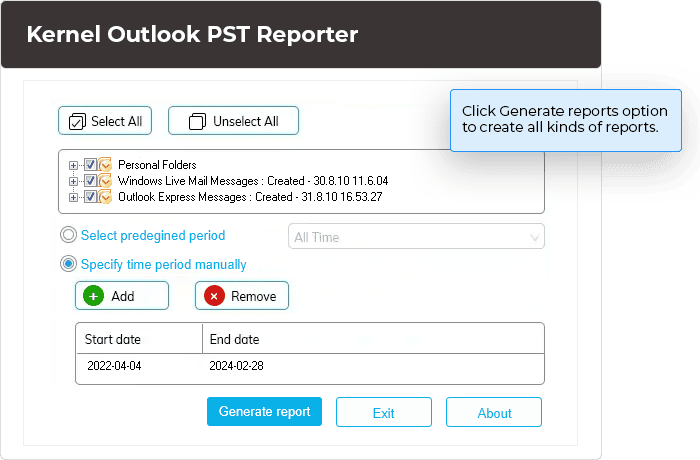Click the End date column header
Screen dimensions: 700x460
tap(373, 339)
